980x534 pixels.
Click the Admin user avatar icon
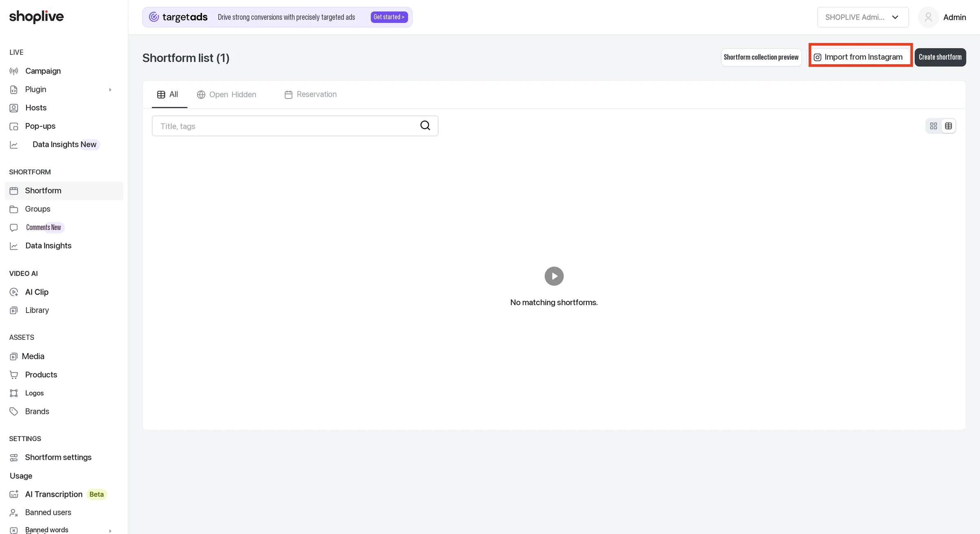(x=928, y=17)
